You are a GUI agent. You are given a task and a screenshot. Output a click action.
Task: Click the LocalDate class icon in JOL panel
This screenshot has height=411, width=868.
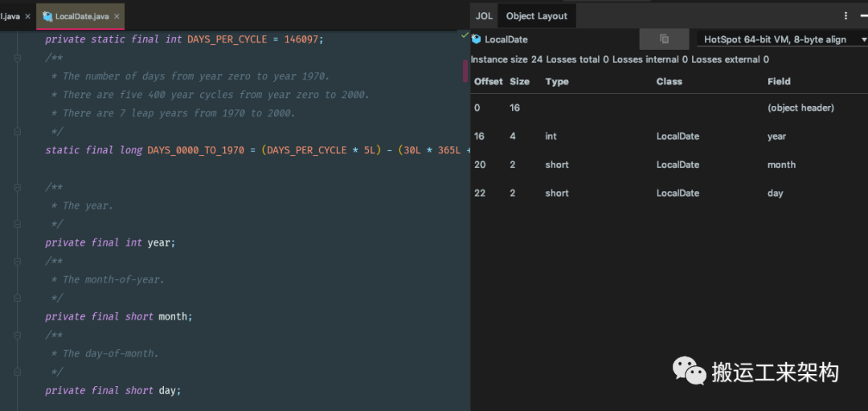coord(476,39)
